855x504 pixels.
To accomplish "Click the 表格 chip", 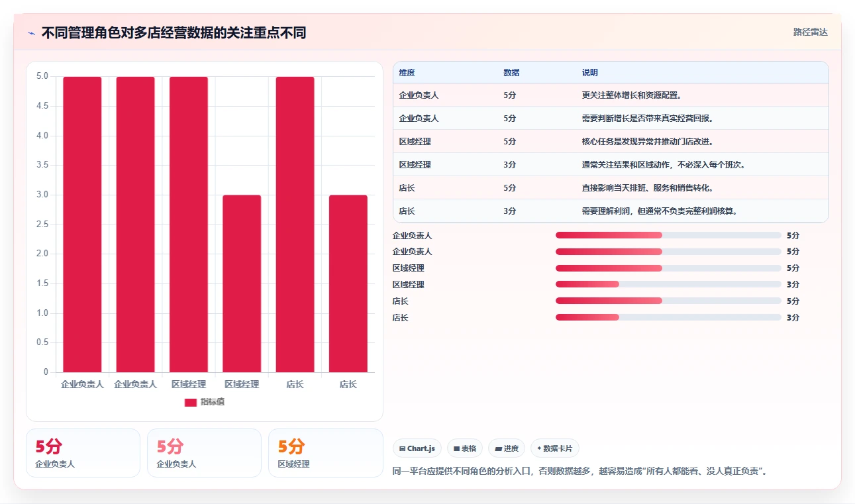I will (x=465, y=448).
